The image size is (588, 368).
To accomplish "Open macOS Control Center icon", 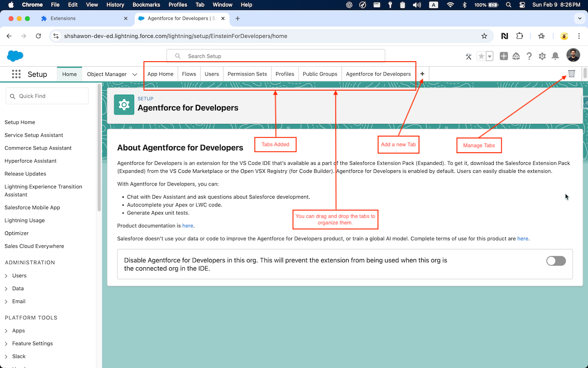I will [522, 5].
